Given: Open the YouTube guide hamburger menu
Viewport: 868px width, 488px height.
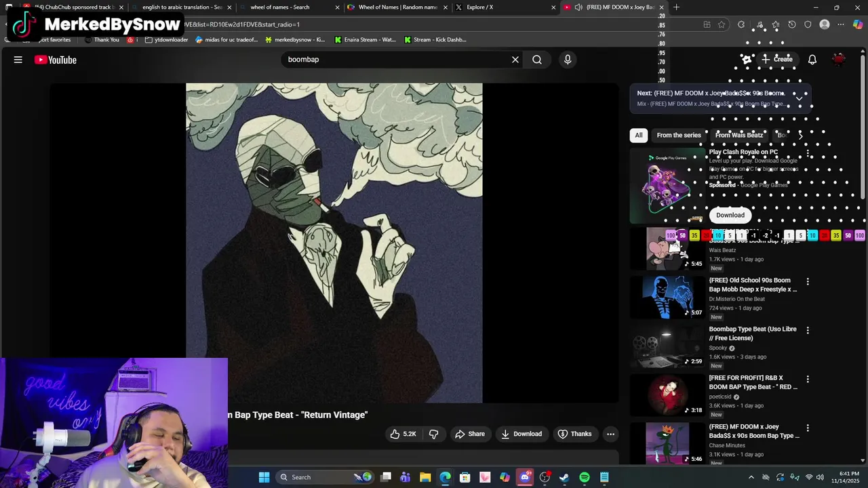Looking at the screenshot, I should (18, 60).
